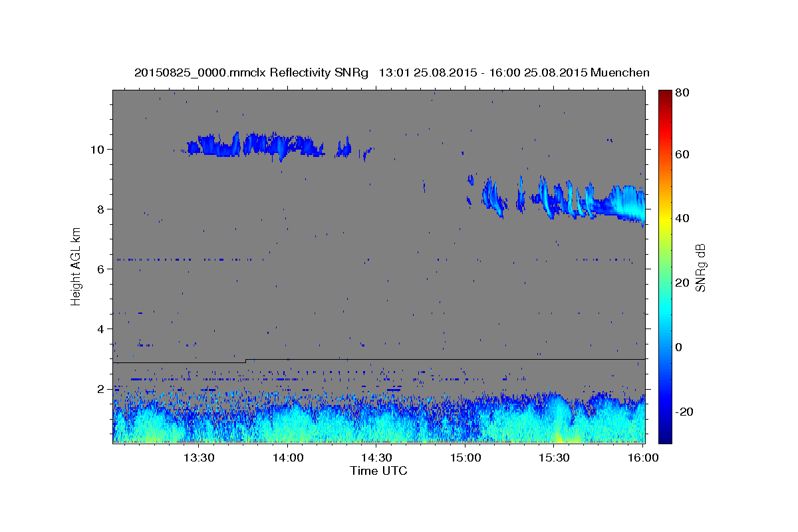Viewport: 798px width, 532px height.
Task: Click the 14:30 time tick label
Action: [x=376, y=458]
